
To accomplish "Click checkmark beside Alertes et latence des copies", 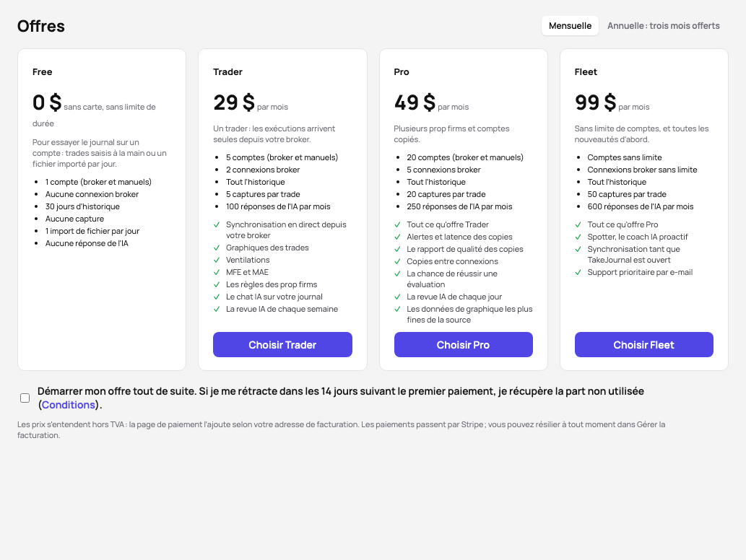I will click(x=398, y=237).
